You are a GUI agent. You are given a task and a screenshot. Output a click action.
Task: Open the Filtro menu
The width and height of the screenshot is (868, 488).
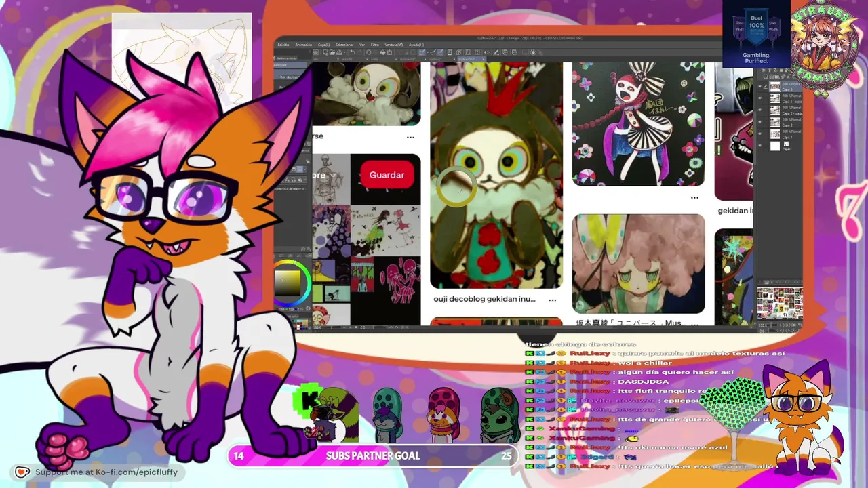(x=375, y=45)
